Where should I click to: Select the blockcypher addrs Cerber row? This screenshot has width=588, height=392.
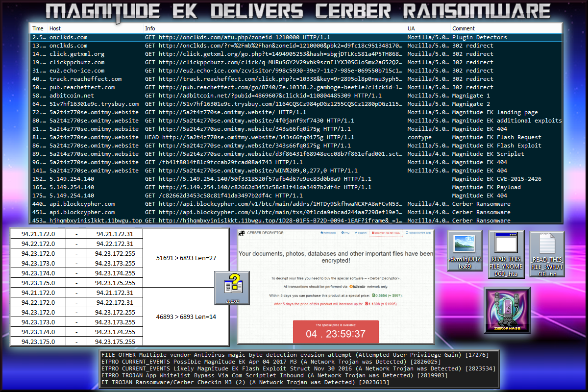coord(296,204)
